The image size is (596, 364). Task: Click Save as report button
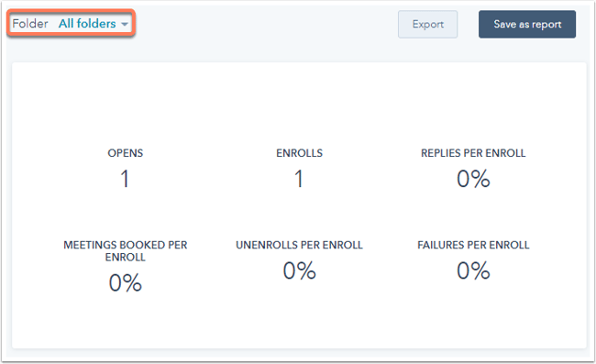click(527, 25)
